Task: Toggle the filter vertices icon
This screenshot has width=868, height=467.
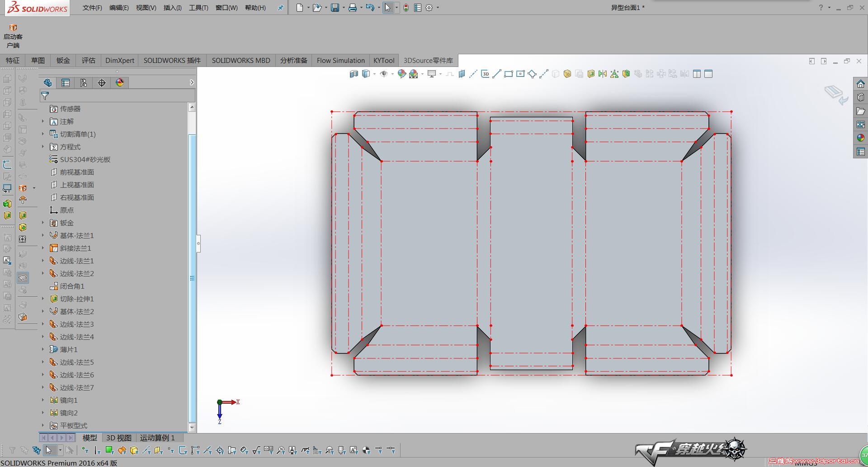Action: 85,450
